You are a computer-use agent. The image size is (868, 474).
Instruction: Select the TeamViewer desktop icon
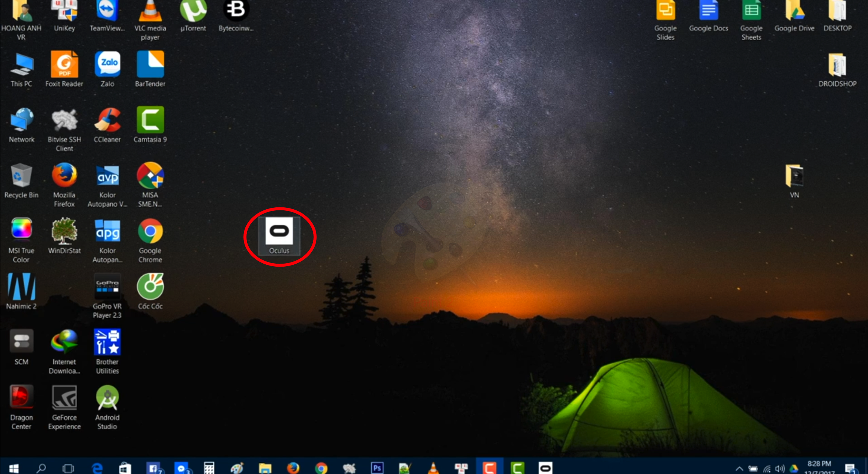(x=107, y=16)
